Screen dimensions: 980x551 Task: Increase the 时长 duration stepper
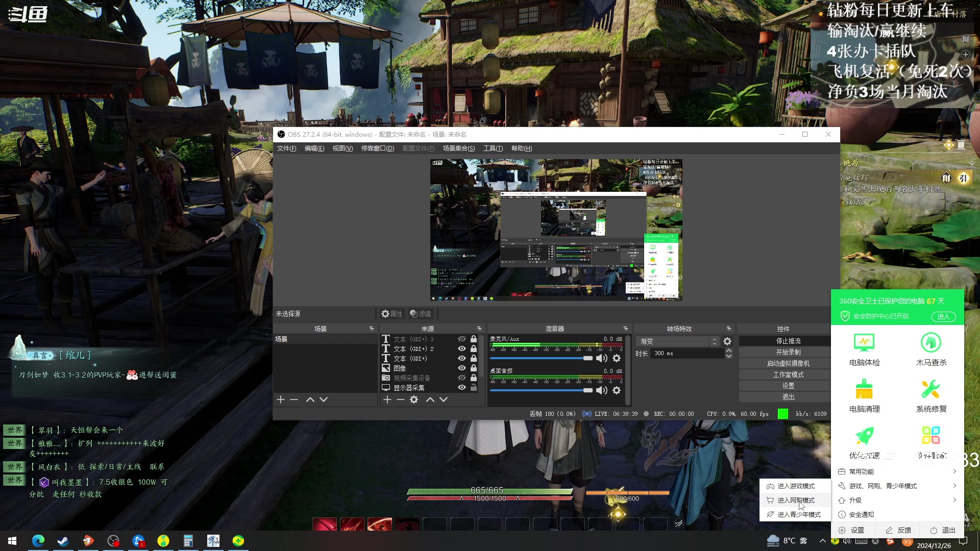click(x=729, y=350)
